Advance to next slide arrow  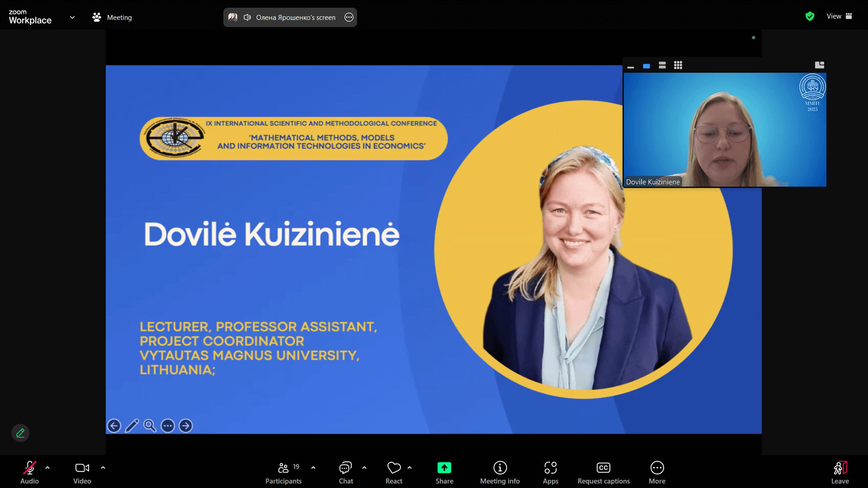[185, 426]
